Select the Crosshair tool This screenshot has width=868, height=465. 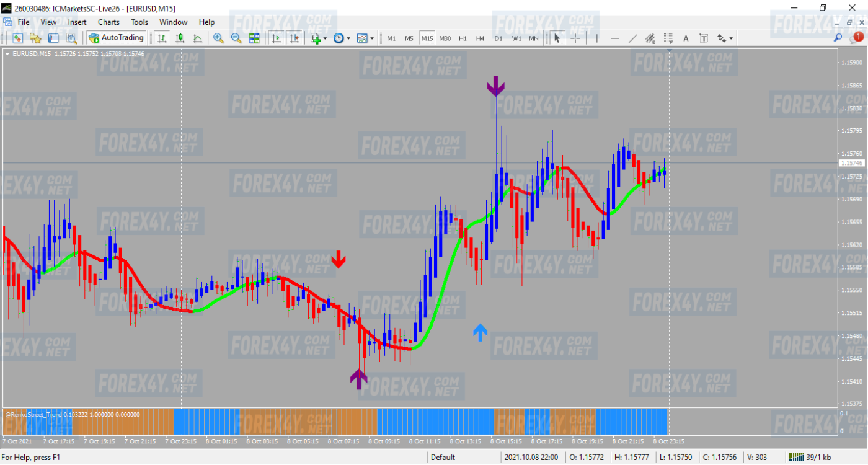[x=575, y=38]
